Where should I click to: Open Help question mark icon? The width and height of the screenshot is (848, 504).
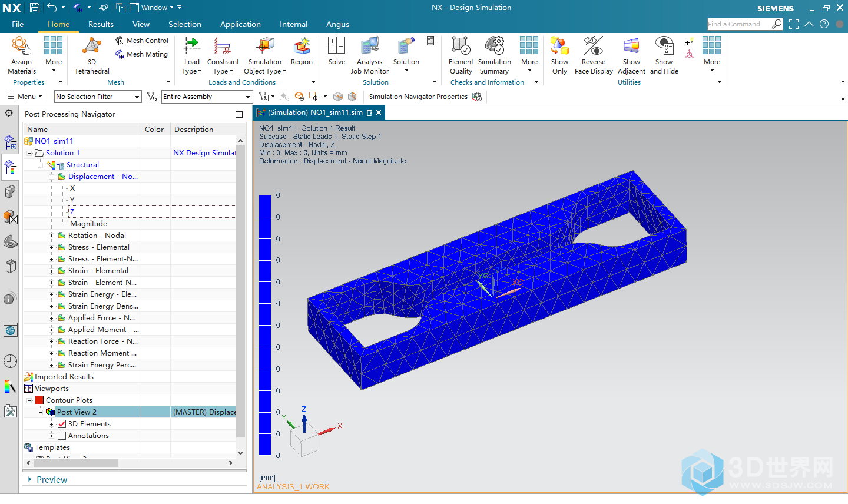824,24
